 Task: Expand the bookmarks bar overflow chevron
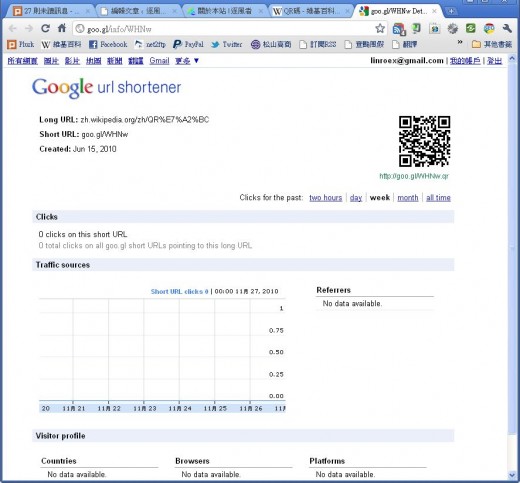coord(460,43)
